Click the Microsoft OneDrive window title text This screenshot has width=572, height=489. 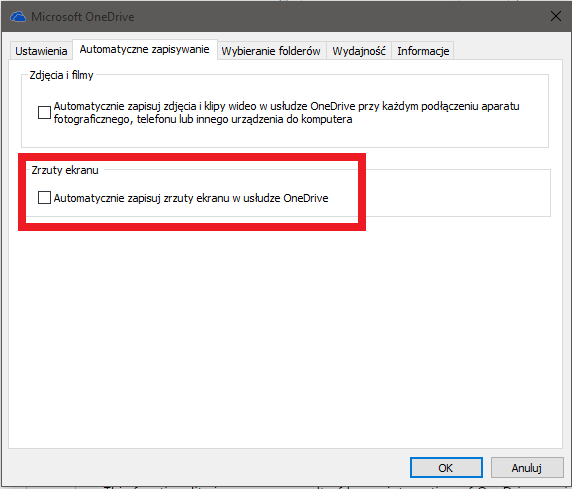click(x=82, y=17)
